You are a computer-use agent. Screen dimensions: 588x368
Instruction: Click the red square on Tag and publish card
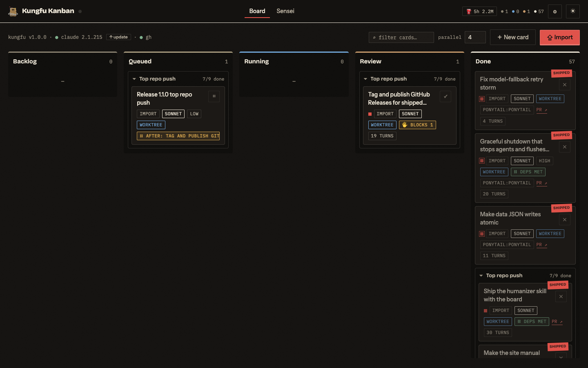pos(370,114)
